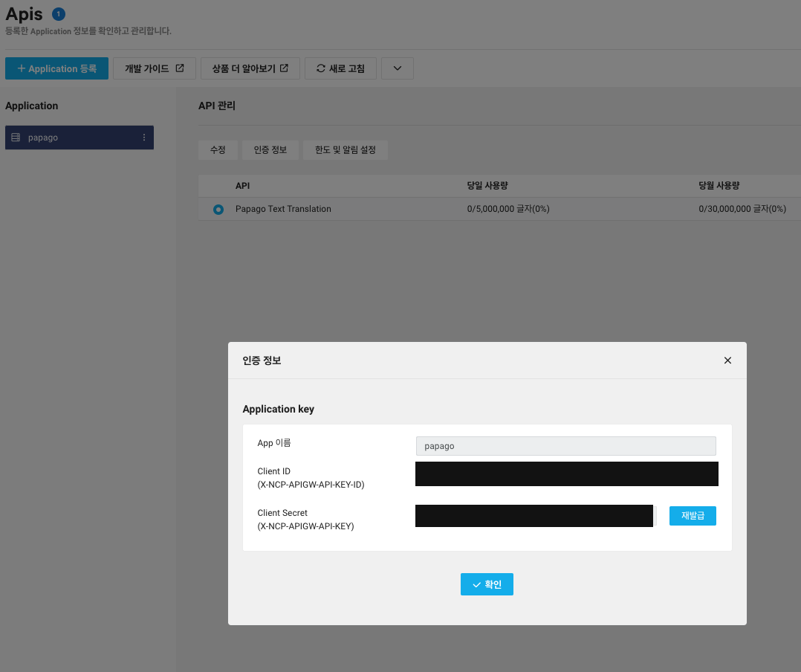Open 한도 및 알림 설정

tap(346, 149)
